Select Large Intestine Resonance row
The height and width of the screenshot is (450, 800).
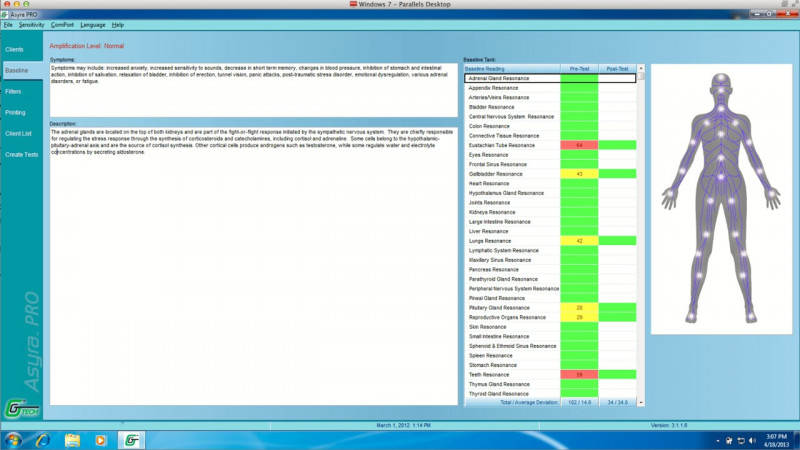tap(550, 221)
